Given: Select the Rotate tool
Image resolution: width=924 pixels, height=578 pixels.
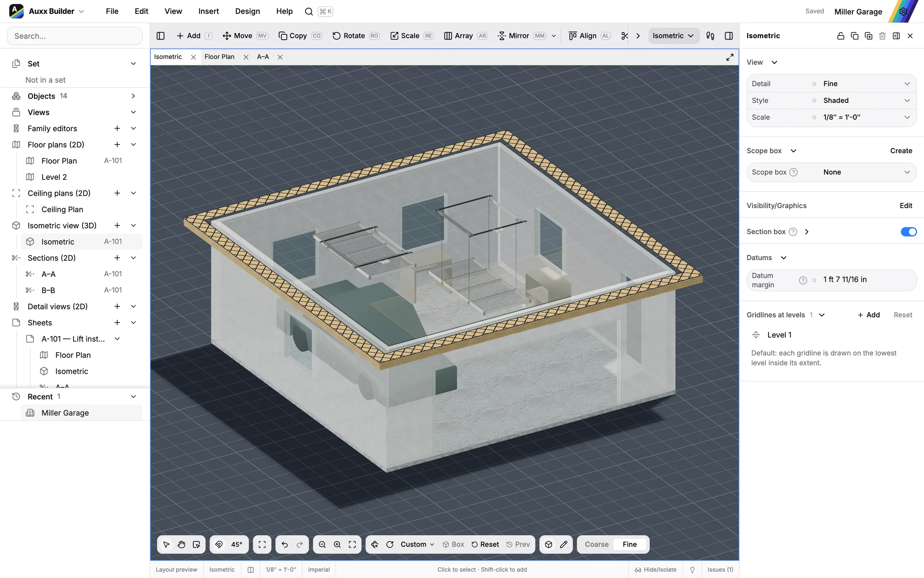Looking at the screenshot, I should coord(356,36).
